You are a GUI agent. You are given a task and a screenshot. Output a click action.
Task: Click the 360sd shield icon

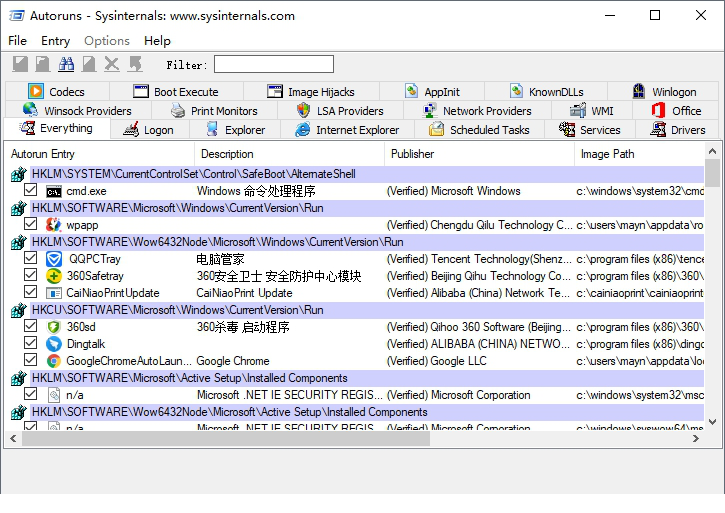point(54,327)
